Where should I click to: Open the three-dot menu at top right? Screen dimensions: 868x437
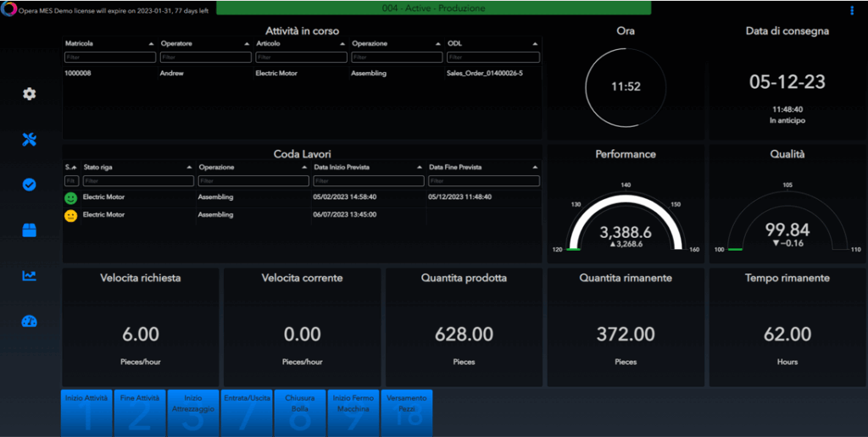coord(852,10)
